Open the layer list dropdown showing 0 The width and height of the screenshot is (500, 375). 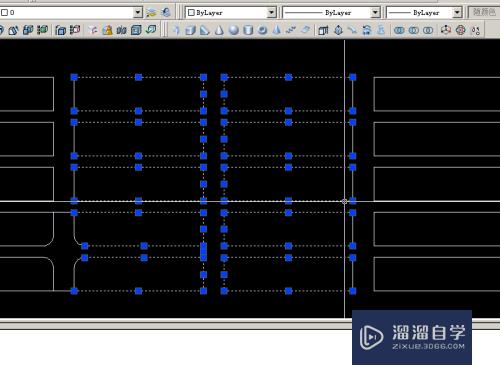click(x=138, y=13)
